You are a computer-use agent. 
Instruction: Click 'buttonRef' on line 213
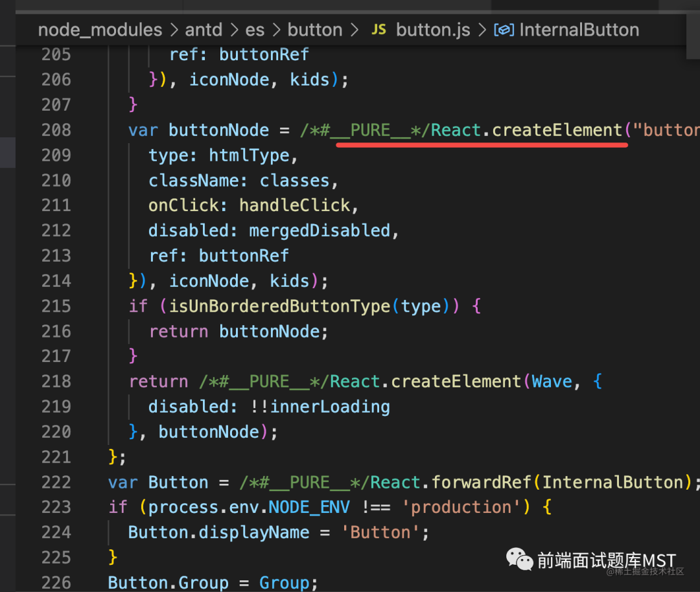pyautogui.click(x=244, y=256)
